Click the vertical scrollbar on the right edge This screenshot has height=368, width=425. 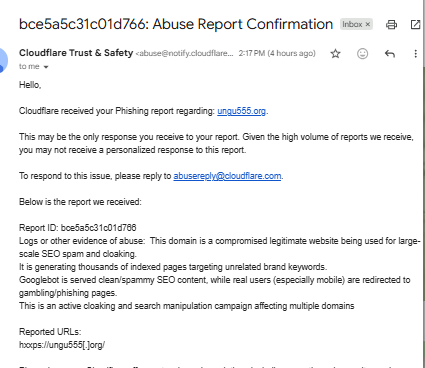(x=424, y=183)
